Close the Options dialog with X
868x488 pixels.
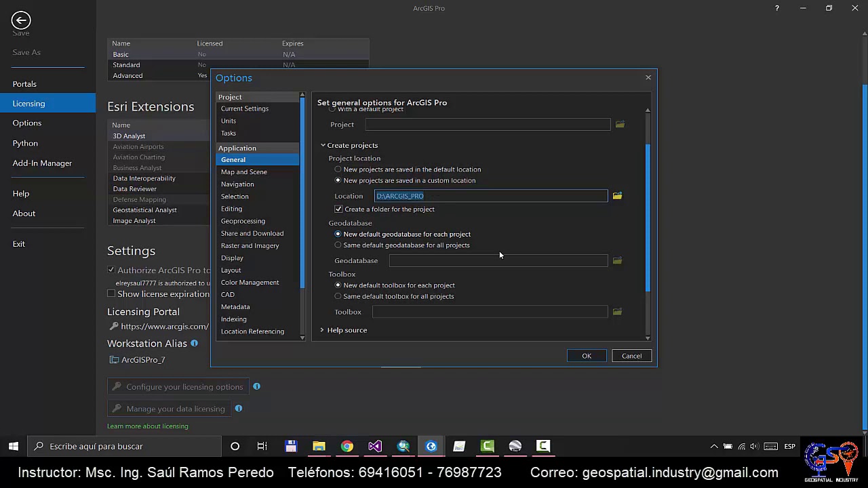point(648,77)
